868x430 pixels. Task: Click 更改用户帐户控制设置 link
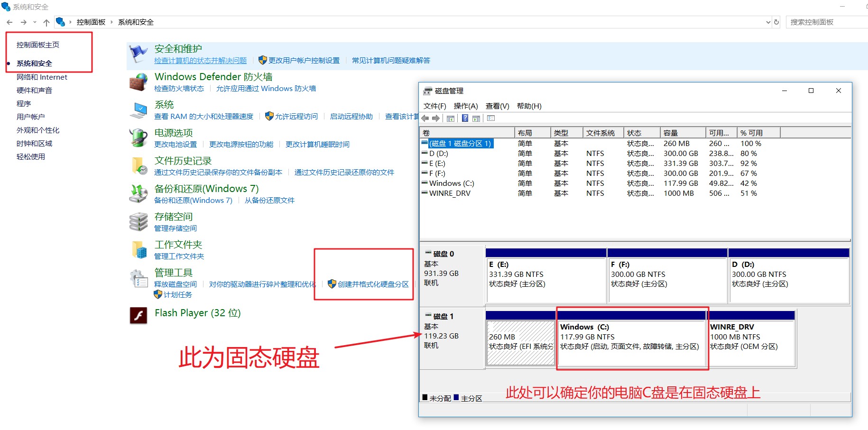tap(304, 60)
